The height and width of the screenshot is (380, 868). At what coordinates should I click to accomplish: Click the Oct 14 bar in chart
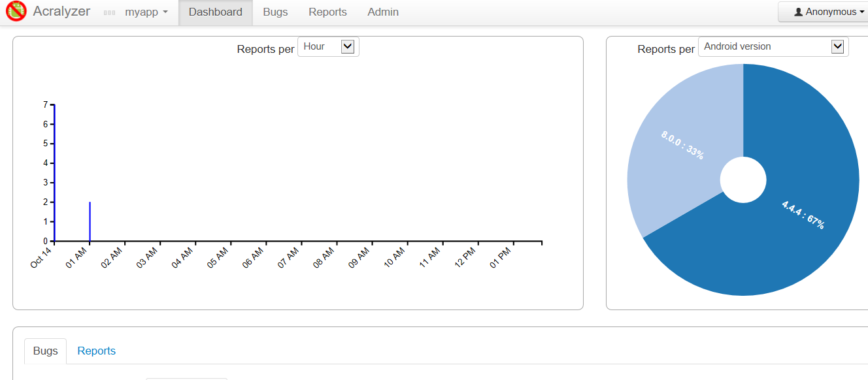click(54, 172)
